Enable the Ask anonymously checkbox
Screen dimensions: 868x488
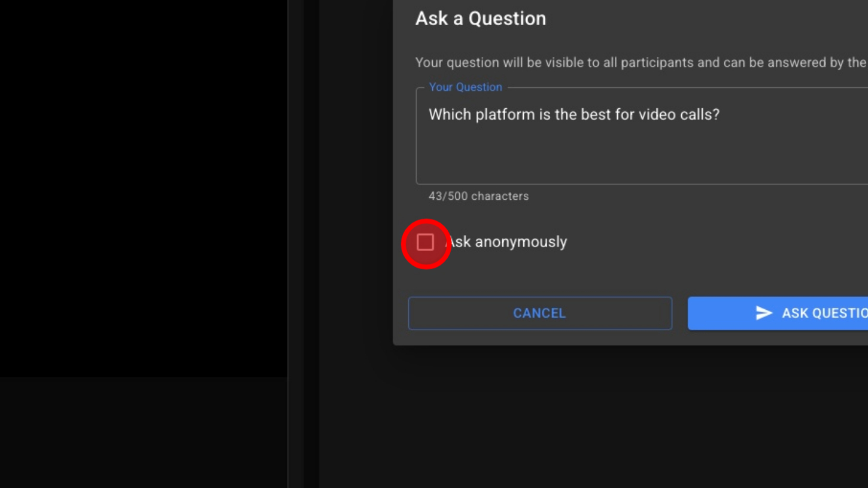[x=426, y=242]
